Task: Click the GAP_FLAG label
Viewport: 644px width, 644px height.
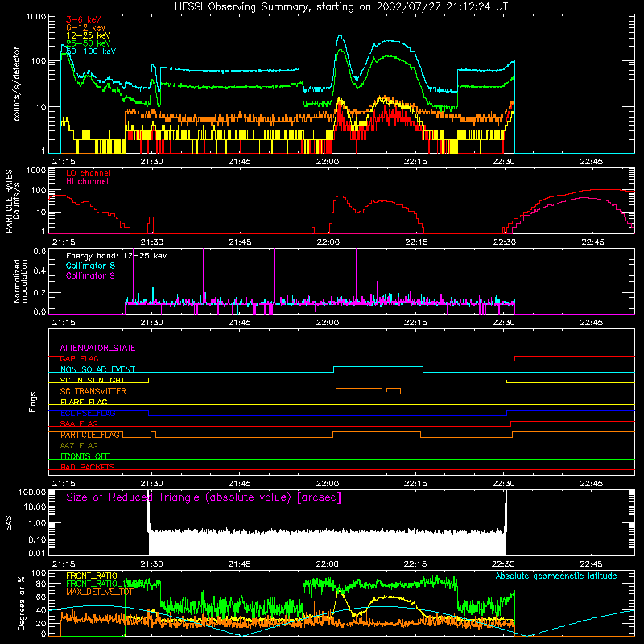Action: [79, 359]
